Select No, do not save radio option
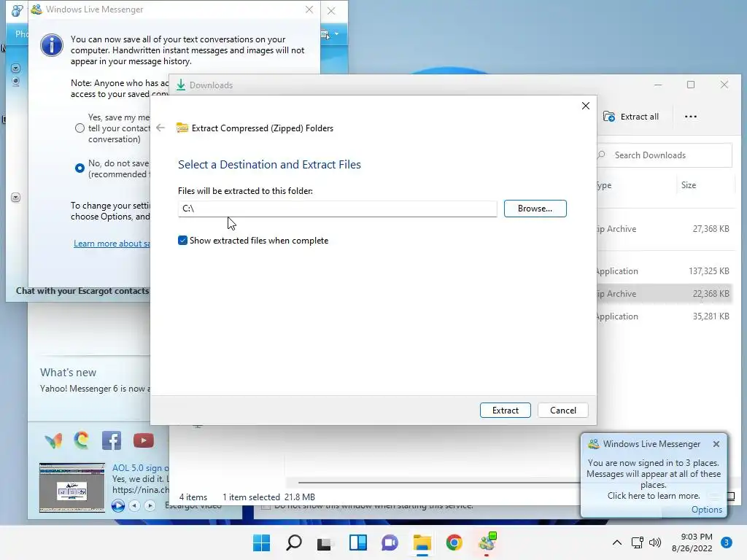The height and width of the screenshot is (560, 747). point(80,168)
